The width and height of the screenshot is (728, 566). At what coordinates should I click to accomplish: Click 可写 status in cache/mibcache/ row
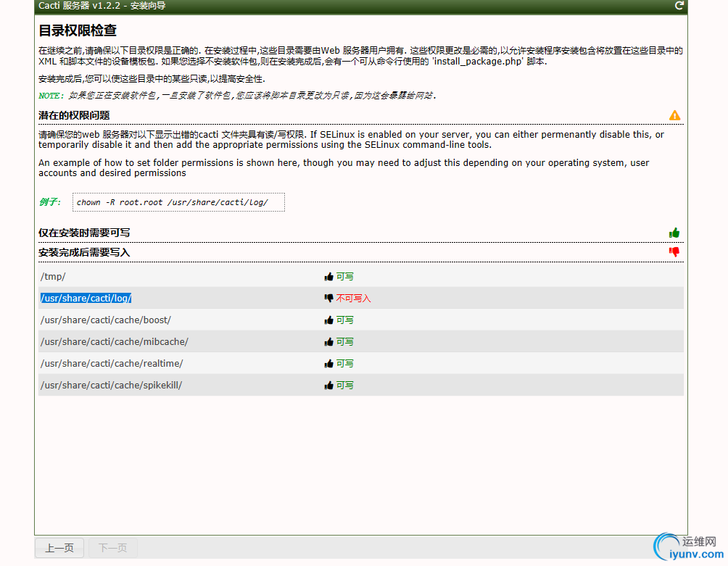[345, 342]
